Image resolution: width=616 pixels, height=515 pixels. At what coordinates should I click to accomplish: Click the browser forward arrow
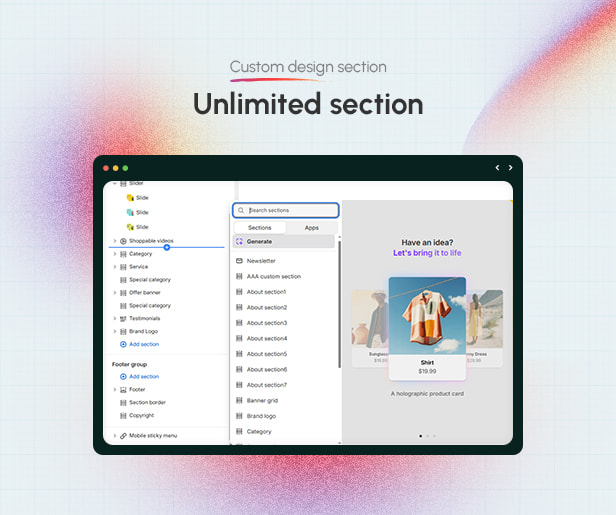510,168
